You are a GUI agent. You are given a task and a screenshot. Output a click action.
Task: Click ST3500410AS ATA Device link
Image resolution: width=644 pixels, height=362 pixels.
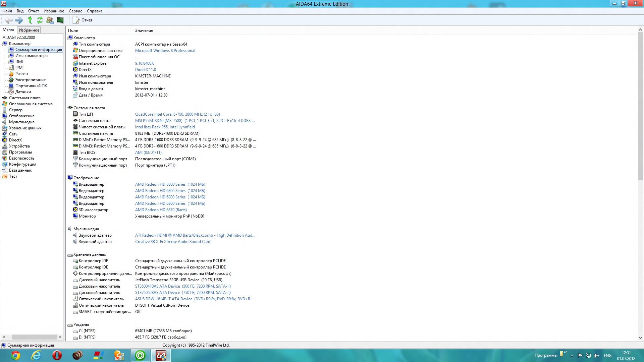[183, 286]
